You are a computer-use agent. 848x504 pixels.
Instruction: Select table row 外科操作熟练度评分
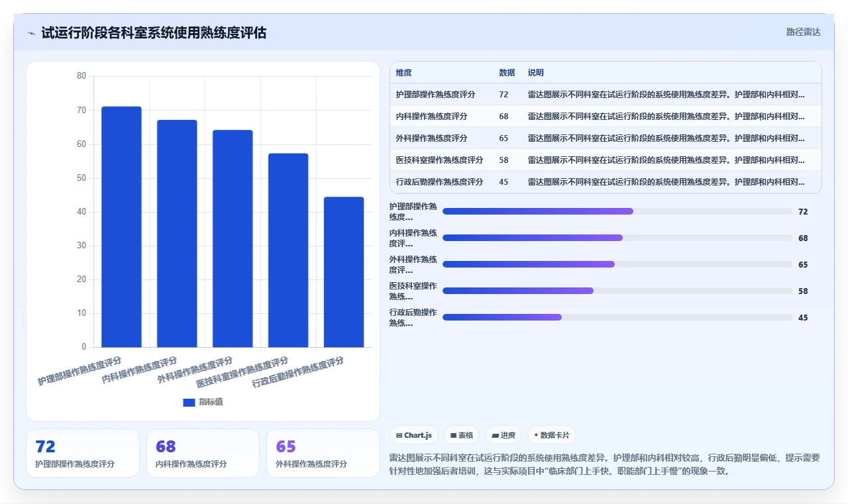point(606,138)
